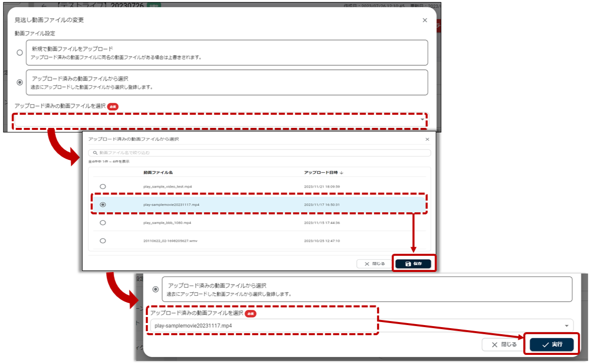Click the magnifier icon in the search box
Viewport: 592px width, 364px height.
[x=94, y=153]
